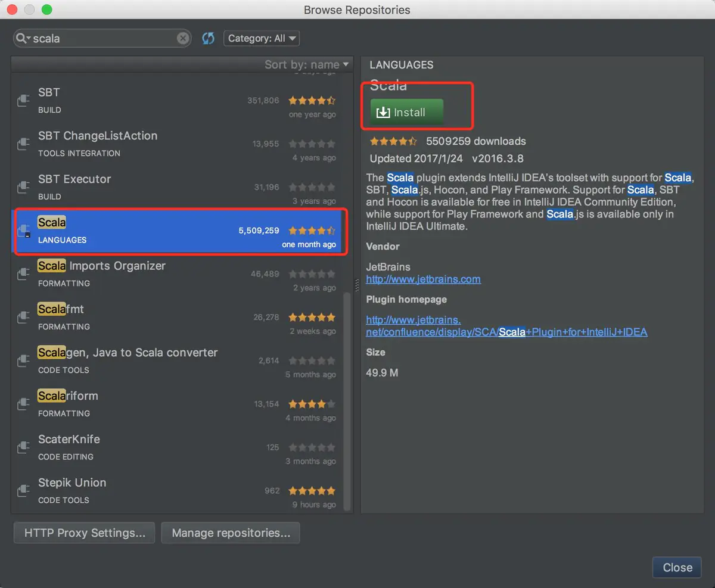Click the 49.9 M size value
This screenshot has height=588, width=715.
[x=382, y=373]
